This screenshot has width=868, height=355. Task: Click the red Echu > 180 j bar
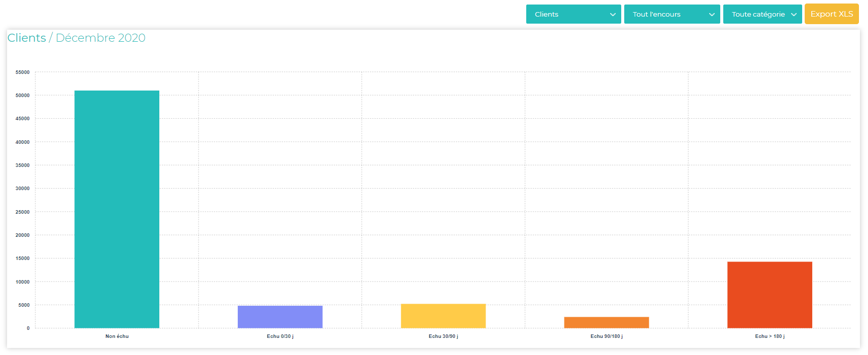[769, 295]
